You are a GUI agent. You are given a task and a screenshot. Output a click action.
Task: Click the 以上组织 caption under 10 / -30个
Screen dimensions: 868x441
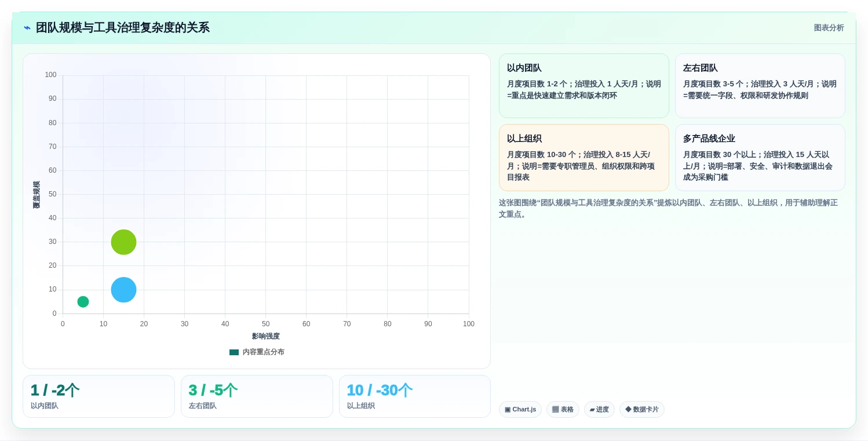coord(361,406)
